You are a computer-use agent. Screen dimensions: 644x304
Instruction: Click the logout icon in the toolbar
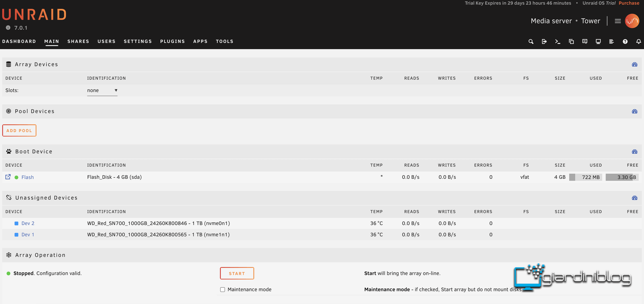[544, 41]
